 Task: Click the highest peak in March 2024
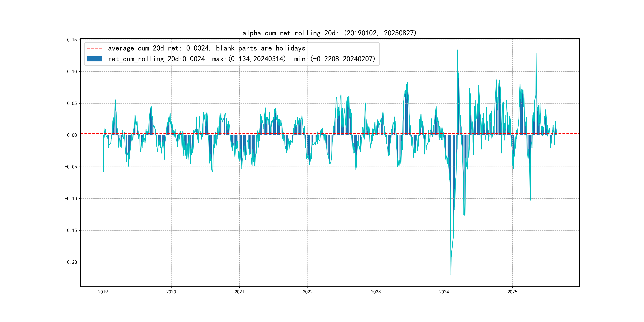click(458, 50)
